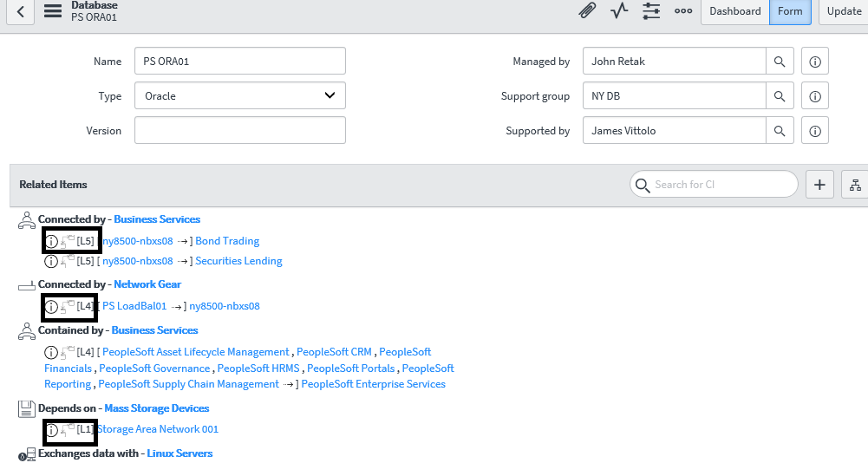Open the Network Gear link
Viewport: 868px width, 463px height.
point(147,284)
